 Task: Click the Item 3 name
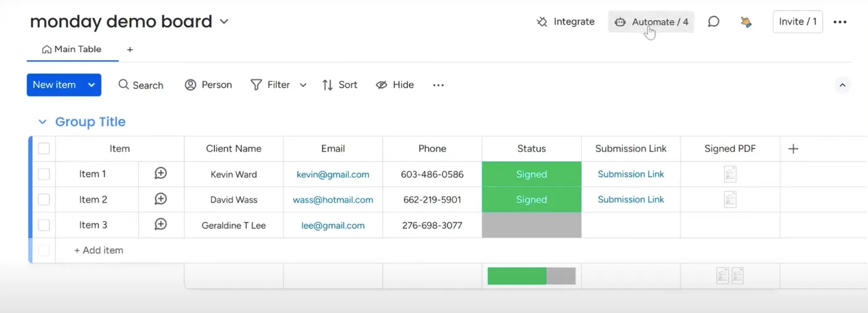click(93, 225)
